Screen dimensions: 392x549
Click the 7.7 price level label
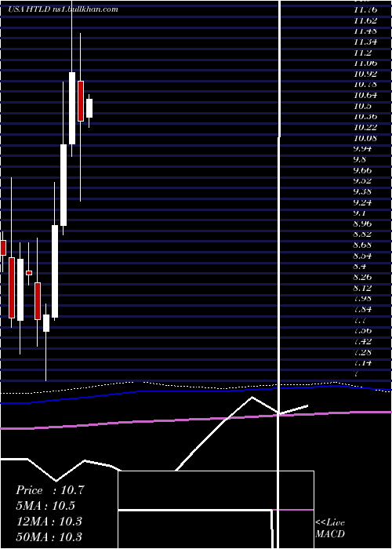click(x=360, y=320)
